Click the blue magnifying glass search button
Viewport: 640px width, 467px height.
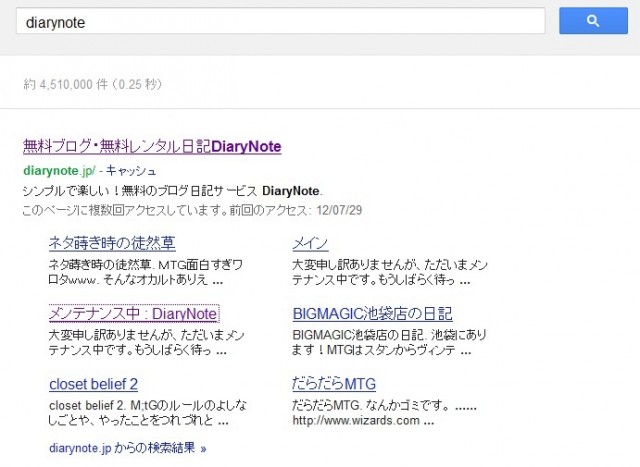(x=593, y=21)
